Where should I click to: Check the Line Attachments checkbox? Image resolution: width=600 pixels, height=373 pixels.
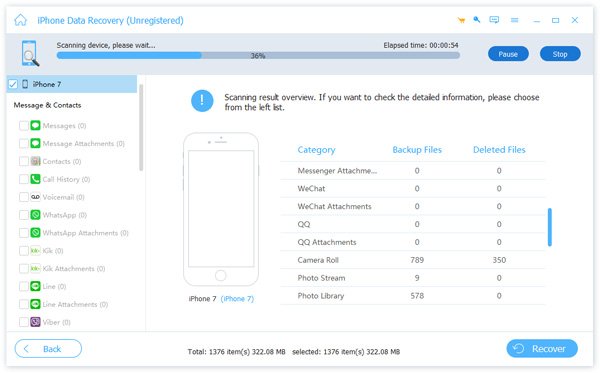[24, 304]
